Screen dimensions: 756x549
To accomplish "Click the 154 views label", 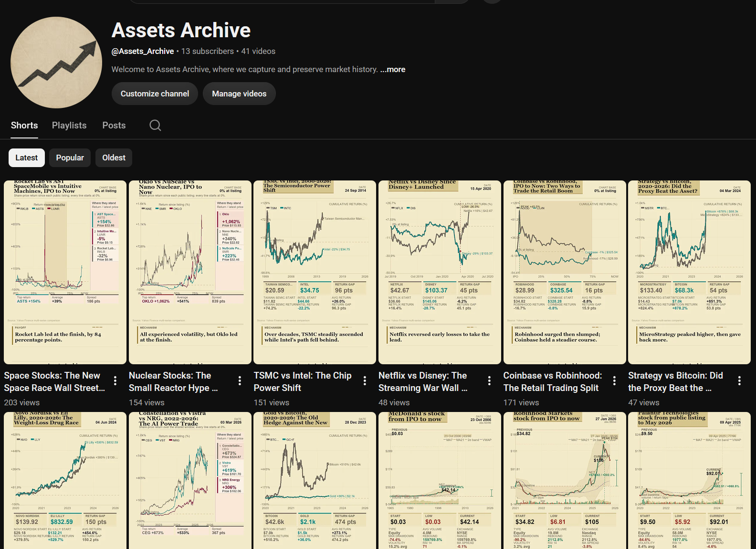I will pos(147,402).
